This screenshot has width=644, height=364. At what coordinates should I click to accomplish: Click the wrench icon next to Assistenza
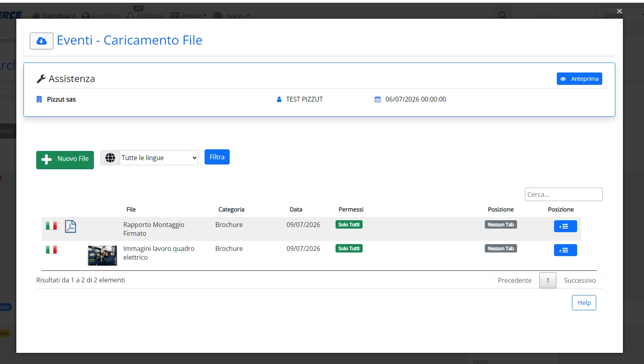pyautogui.click(x=41, y=79)
